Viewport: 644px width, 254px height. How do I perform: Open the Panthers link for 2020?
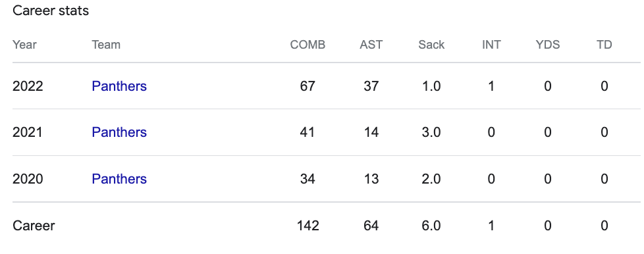coord(119,179)
